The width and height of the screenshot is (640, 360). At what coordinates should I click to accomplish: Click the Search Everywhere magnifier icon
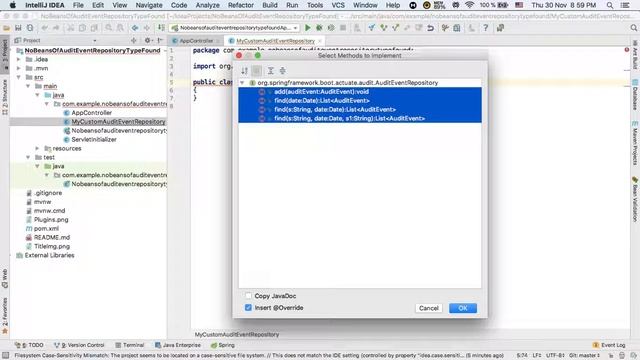pos(633,28)
